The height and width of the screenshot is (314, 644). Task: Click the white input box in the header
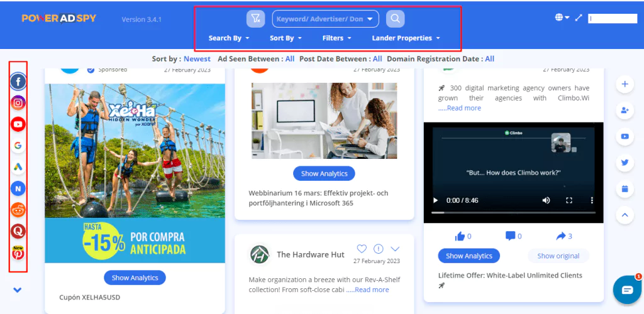tap(613, 18)
